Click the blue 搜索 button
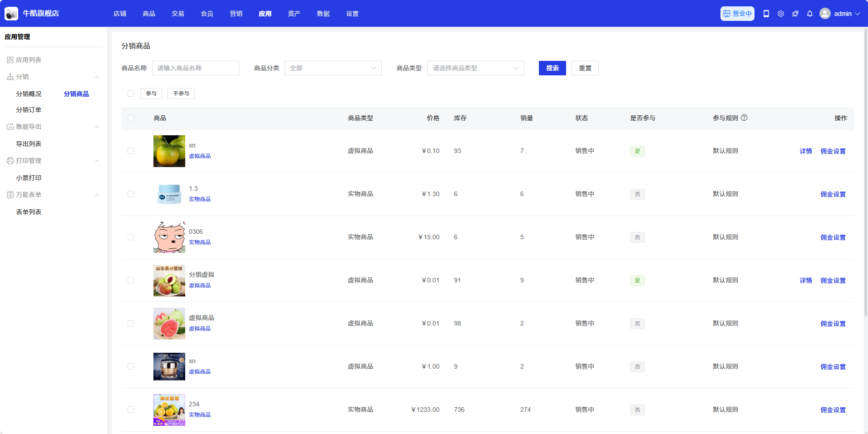 [x=552, y=68]
